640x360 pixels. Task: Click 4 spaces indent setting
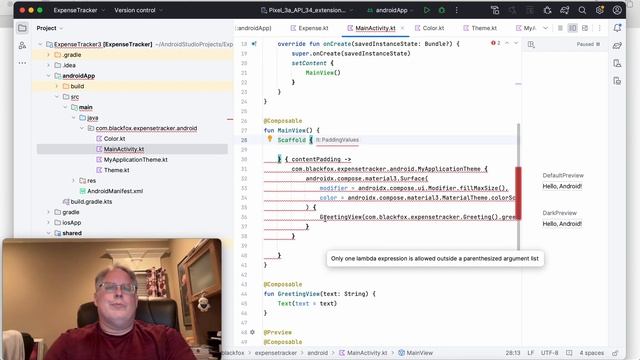591,353
